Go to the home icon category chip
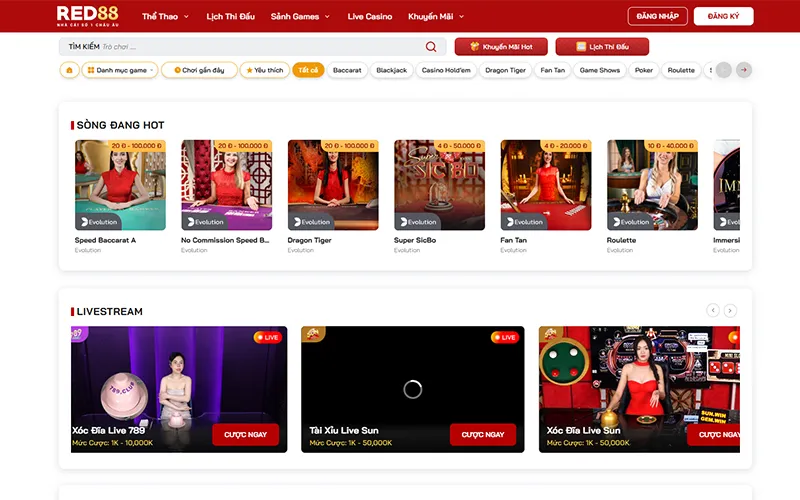Image resolution: width=800 pixels, height=500 pixels. 69,70
